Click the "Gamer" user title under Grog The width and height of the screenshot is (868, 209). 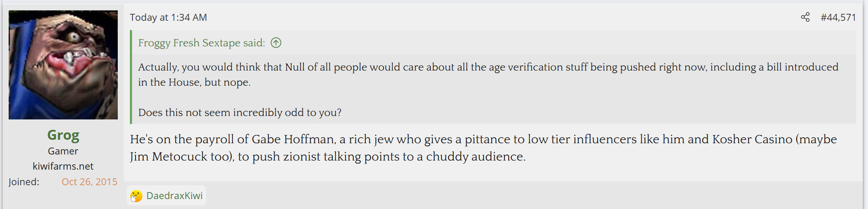63,151
